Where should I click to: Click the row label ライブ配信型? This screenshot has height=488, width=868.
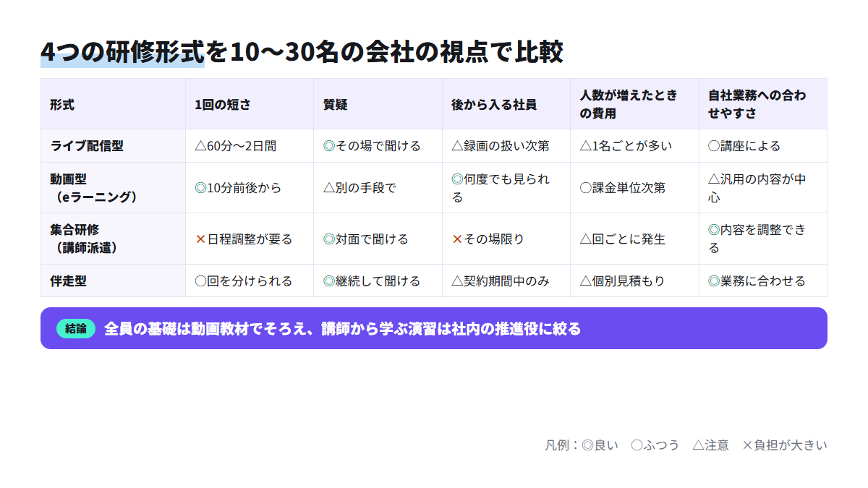113,146
